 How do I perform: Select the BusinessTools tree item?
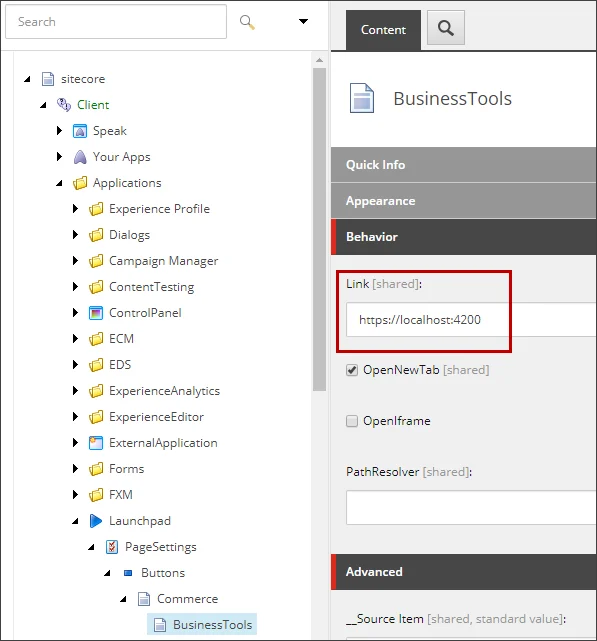point(202,625)
